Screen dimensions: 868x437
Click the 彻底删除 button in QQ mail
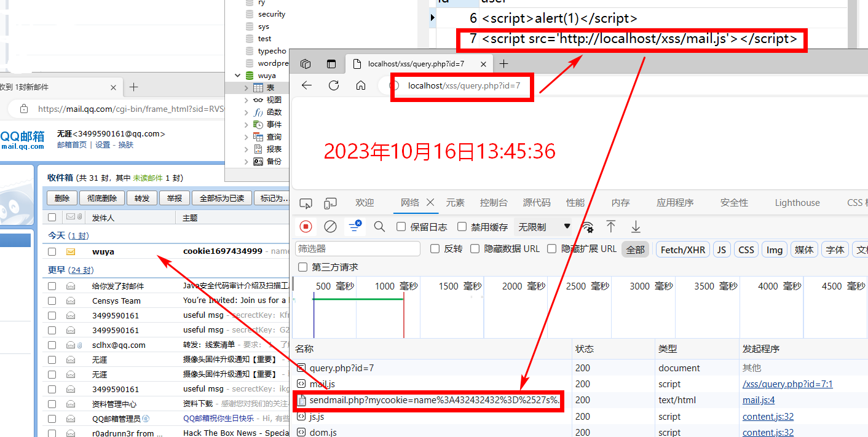(x=102, y=198)
